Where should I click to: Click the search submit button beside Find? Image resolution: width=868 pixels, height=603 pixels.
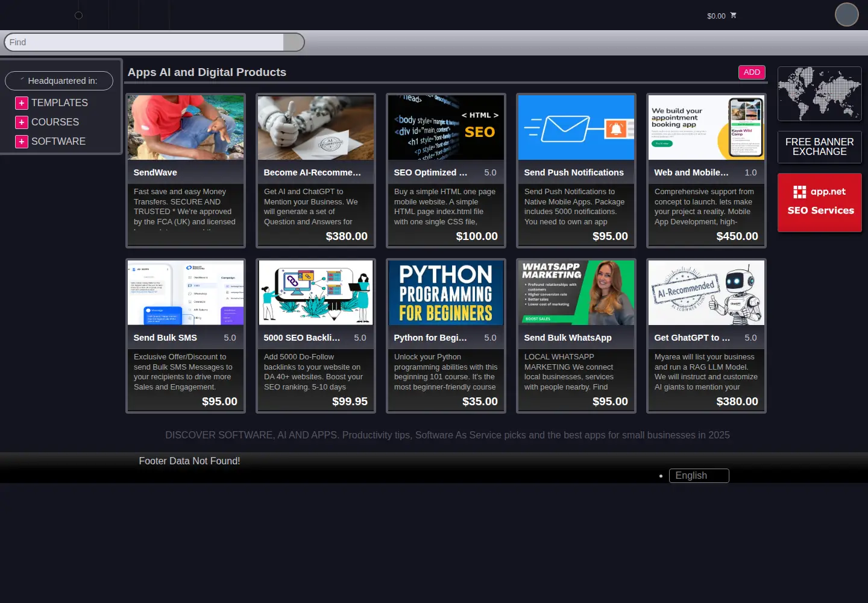coord(294,42)
